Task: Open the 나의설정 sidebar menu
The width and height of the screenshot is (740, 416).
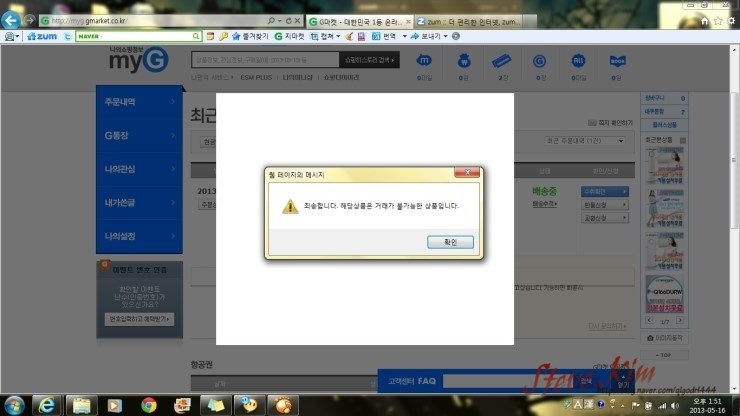Action: pos(139,236)
